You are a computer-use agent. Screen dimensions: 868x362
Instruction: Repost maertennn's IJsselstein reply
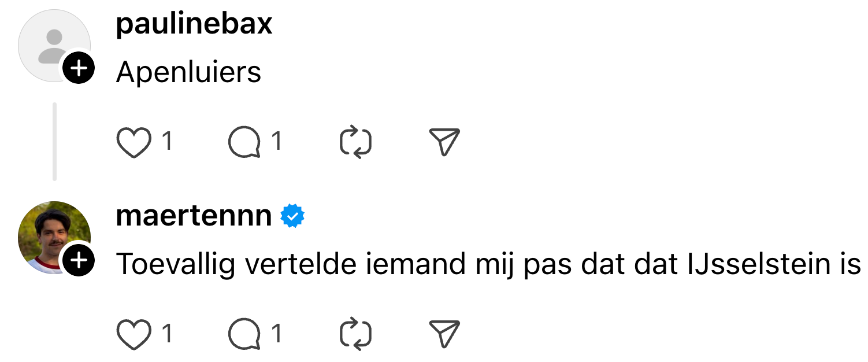pos(355,334)
